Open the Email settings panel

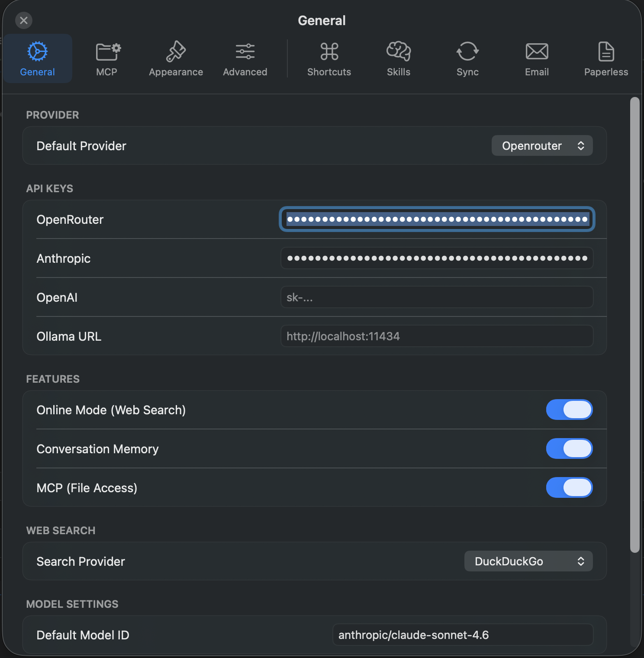click(x=537, y=58)
